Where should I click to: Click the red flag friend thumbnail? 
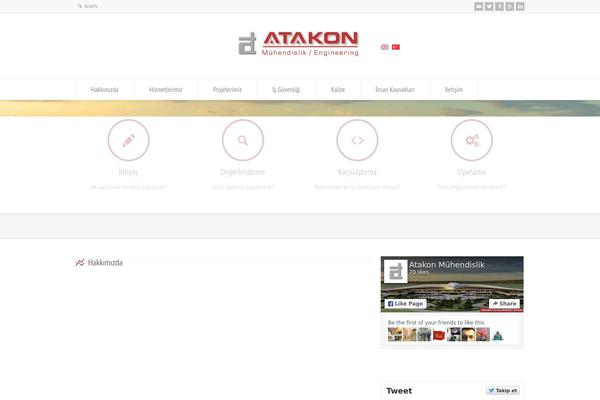point(439,335)
